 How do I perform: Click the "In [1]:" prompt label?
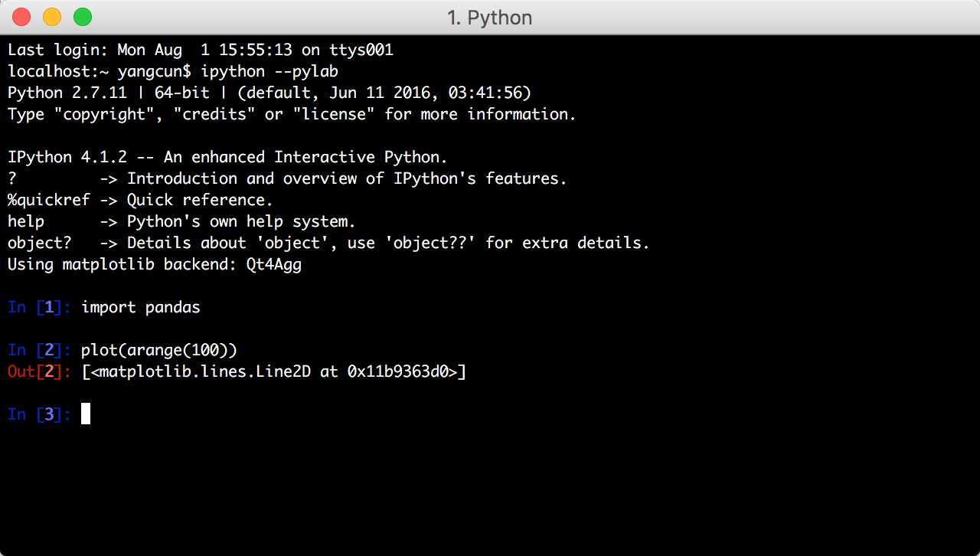click(39, 307)
